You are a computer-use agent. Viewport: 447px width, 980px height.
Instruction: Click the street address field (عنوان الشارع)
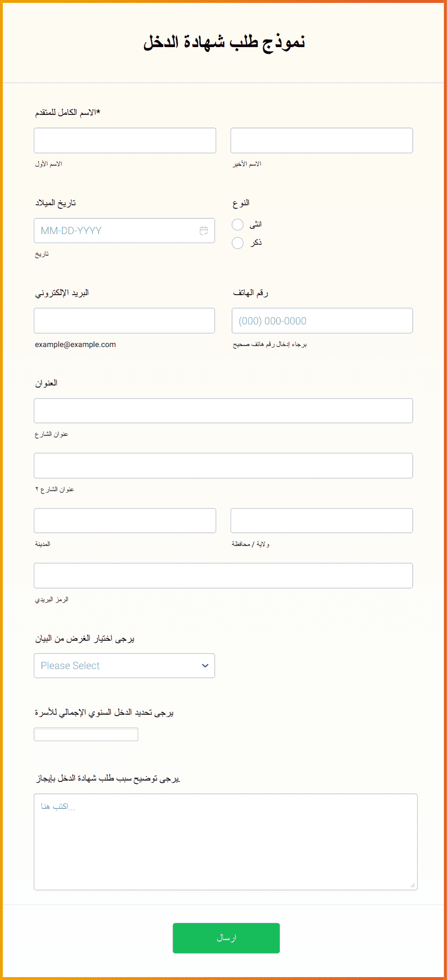pyautogui.click(x=223, y=411)
